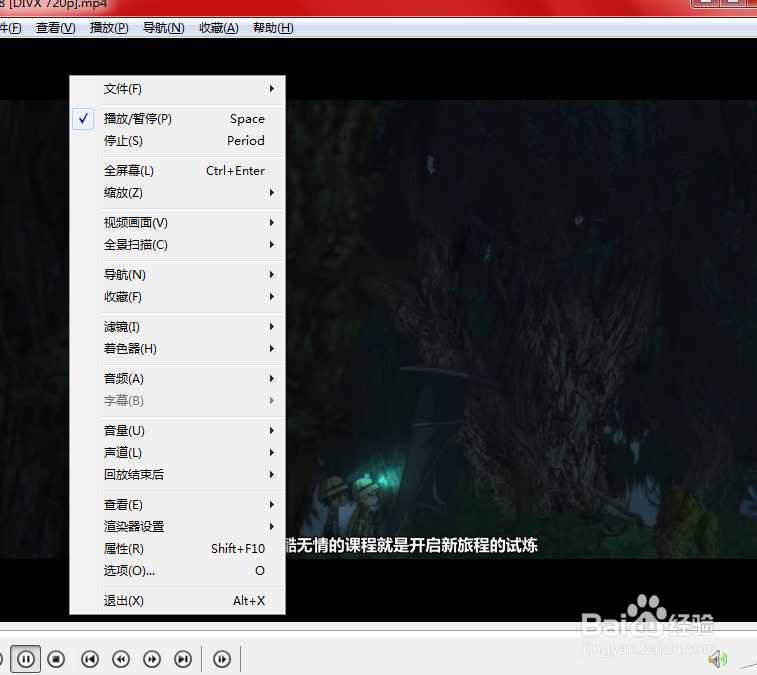Expand the 收藏(F) submenu
Viewport: 757px width, 675px height.
click(x=178, y=297)
